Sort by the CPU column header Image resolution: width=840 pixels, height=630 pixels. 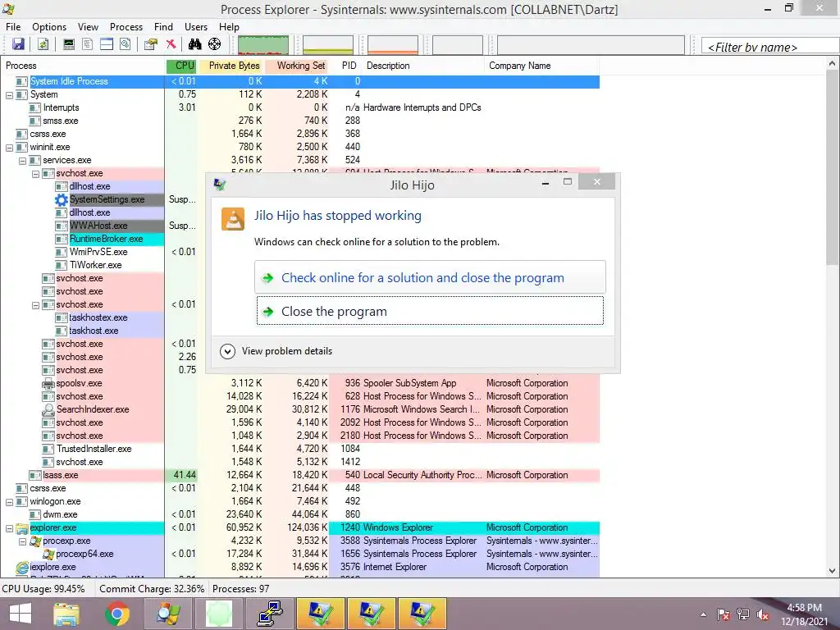coord(181,66)
